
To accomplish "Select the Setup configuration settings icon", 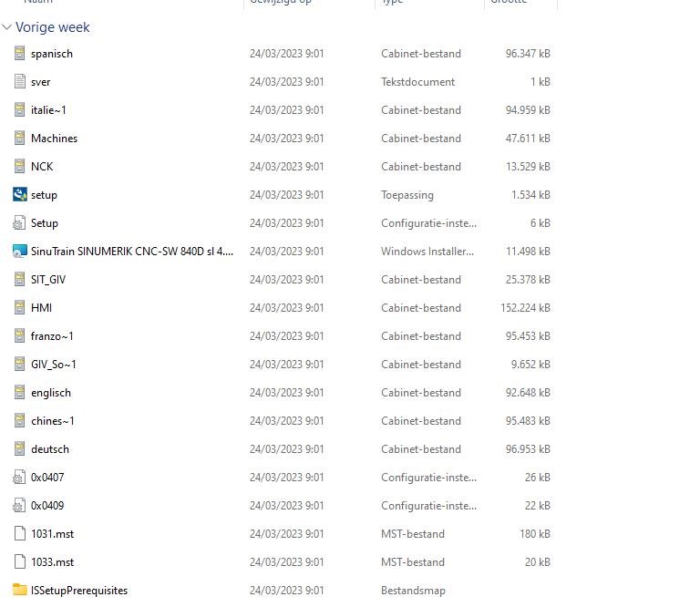I will (x=20, y=223).
